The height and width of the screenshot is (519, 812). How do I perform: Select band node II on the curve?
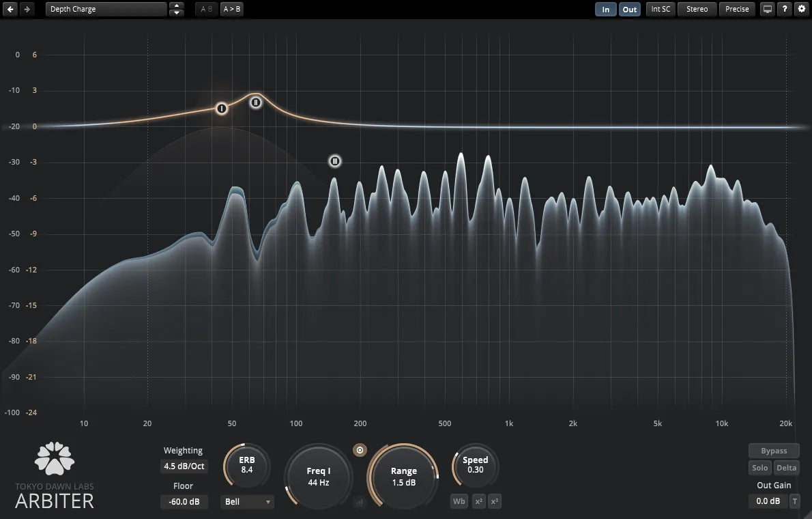point(255,102)
